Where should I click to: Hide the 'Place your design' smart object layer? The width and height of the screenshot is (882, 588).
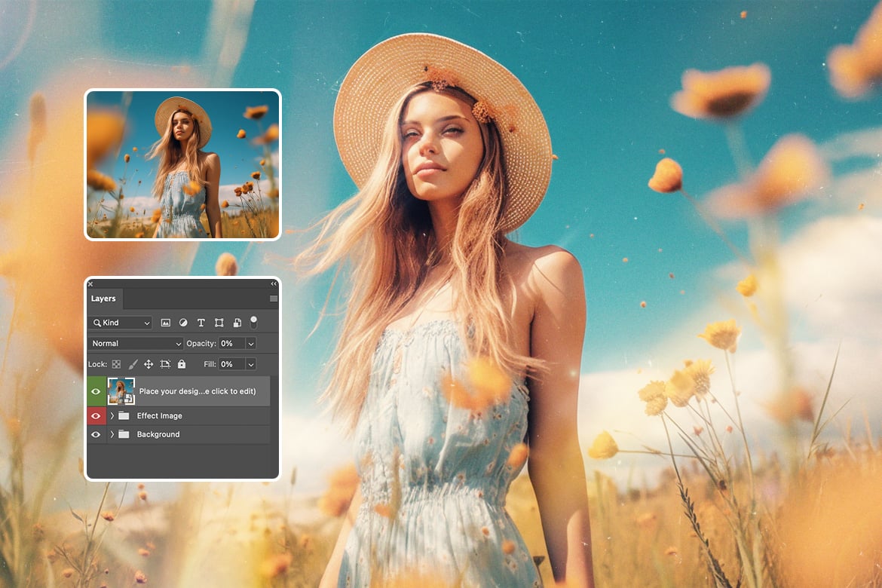(96, 392)
